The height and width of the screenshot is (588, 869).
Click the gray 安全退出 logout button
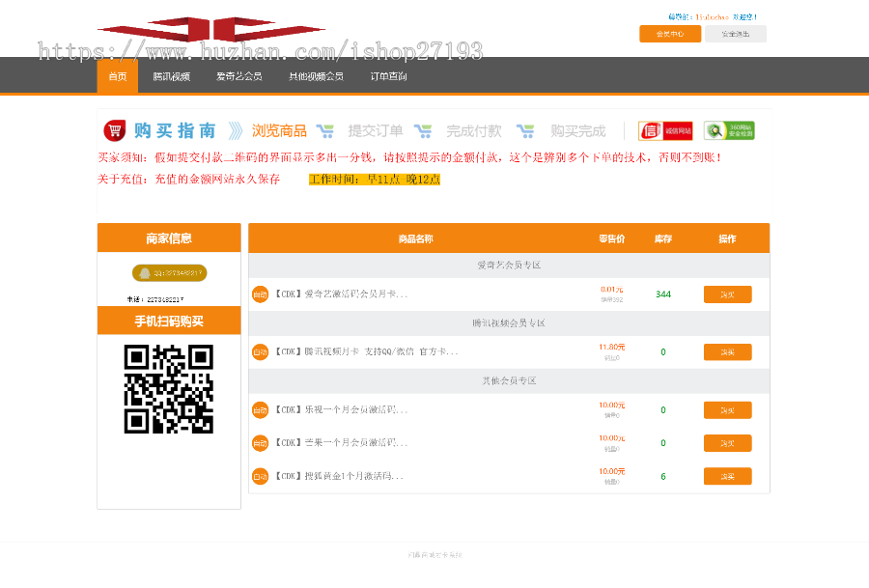click(x=736, y=34)
